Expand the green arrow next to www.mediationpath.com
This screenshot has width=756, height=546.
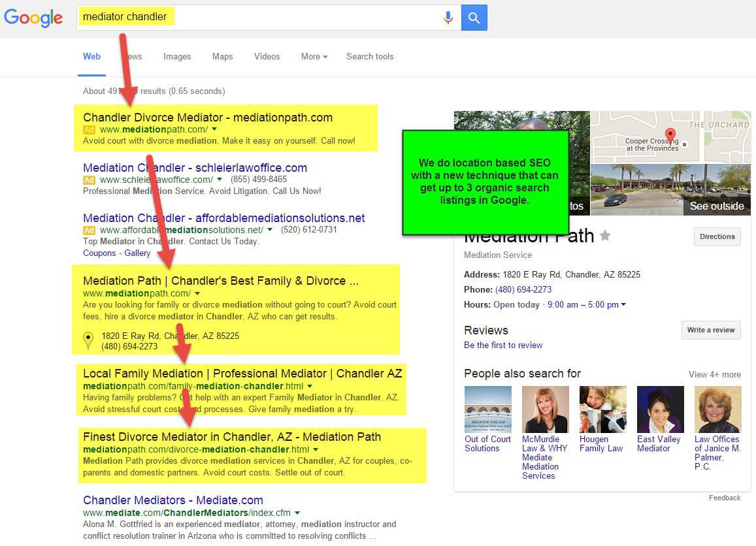(x=197, y=294)
